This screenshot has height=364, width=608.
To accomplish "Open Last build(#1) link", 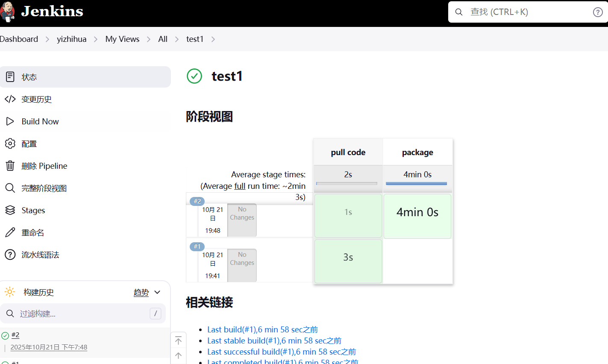I will click(262, 329).
